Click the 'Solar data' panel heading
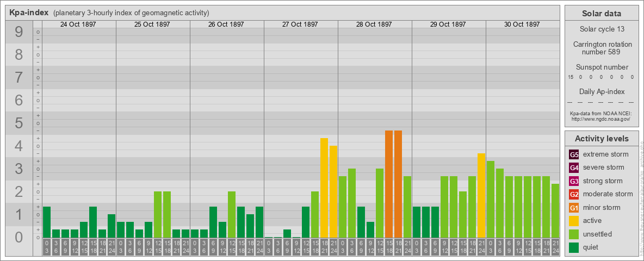Screen dimensions: 644x261 (602, 14)
